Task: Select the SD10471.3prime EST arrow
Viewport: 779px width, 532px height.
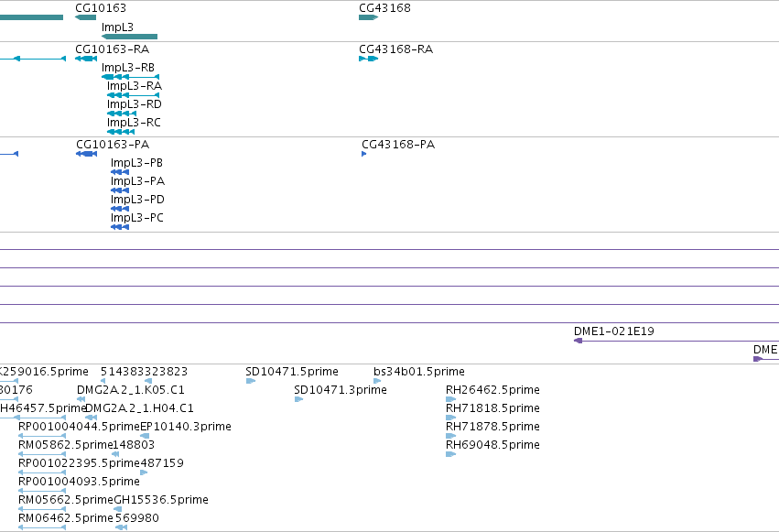Action: coord(298,399)
